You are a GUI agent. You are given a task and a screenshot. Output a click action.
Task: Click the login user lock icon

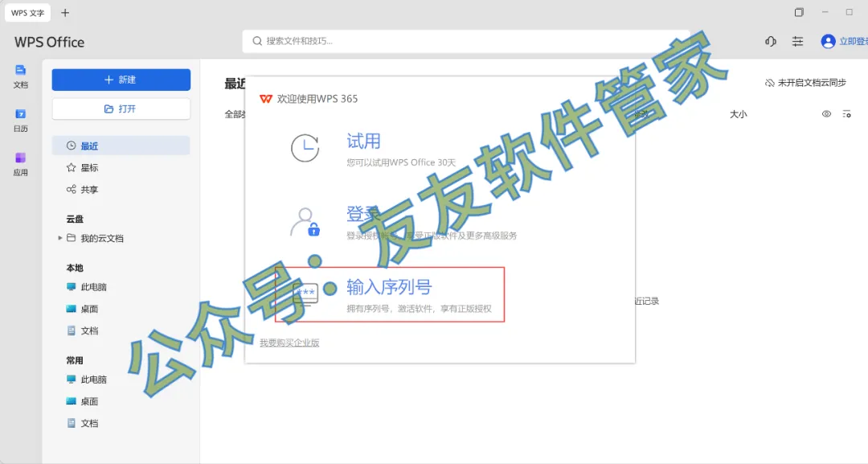click(x=305, y=222)
